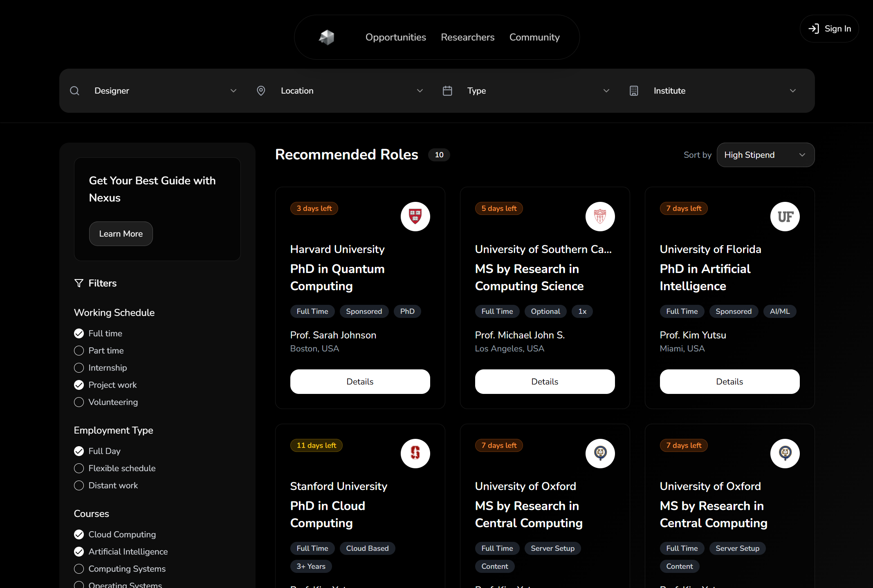Expand the Location filter dropdown
Screen dimensions: 873x588
pyautogui.click(x=420, y=90)
